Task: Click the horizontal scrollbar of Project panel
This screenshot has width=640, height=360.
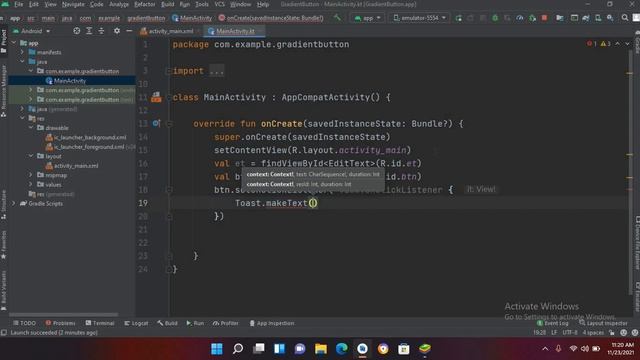Action: pos(63,315)
